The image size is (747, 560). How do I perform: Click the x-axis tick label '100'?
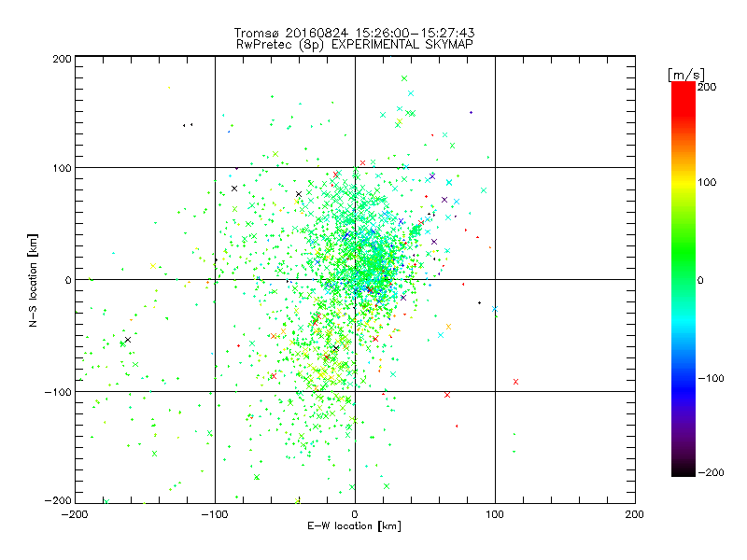pos(495,514)
